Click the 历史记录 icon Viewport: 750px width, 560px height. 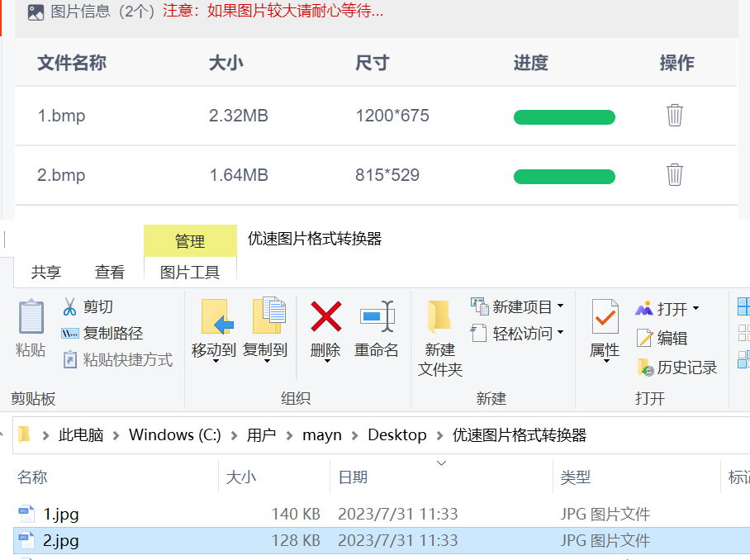tap(645, 368)
